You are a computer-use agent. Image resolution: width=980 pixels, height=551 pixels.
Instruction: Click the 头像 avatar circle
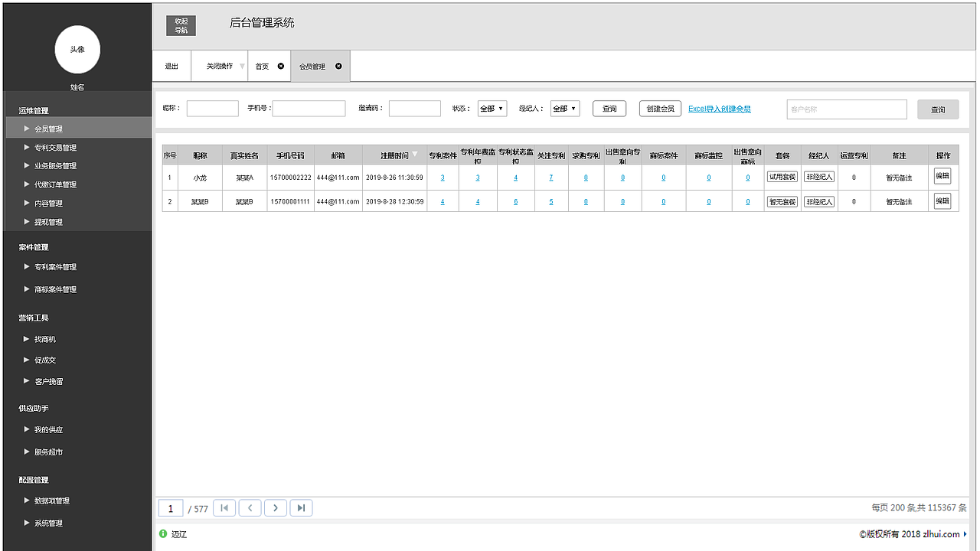coord(77,49)
